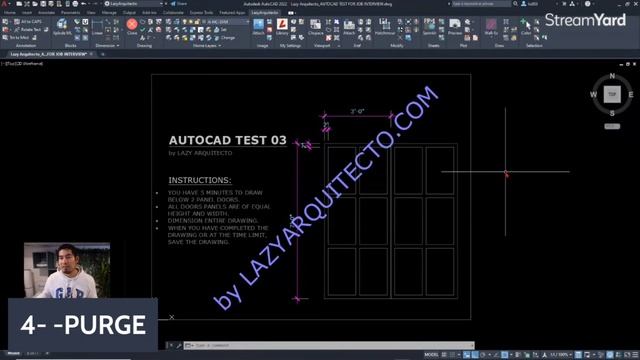640x360 pixels.
Task: Open the Insert ribbon tab
Action: (27, 13)
